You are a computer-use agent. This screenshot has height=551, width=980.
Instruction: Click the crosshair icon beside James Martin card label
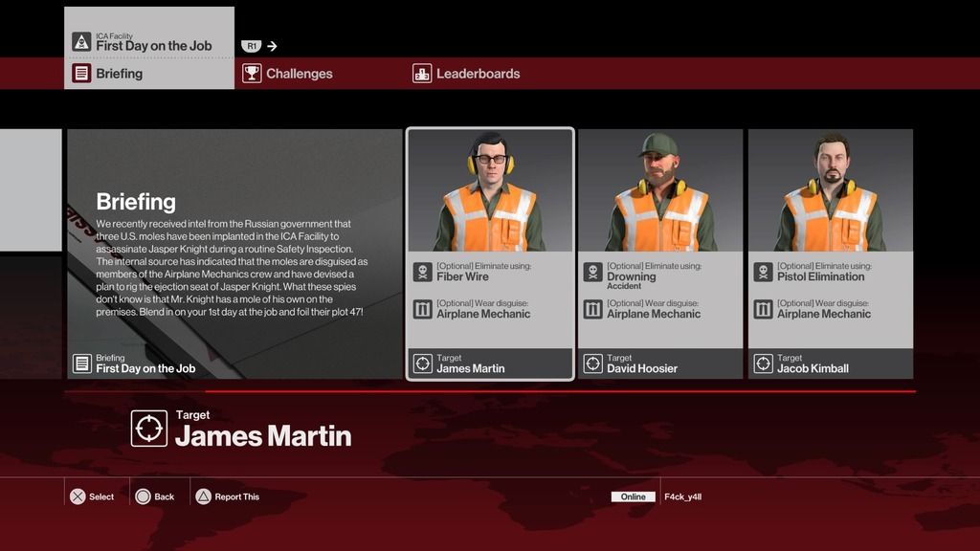422,364
